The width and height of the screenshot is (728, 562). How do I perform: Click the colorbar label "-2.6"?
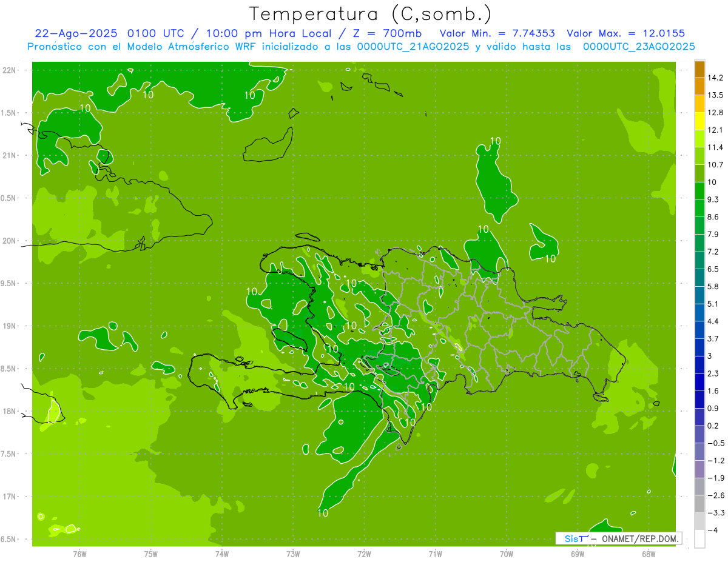click(x=715, y=495)
